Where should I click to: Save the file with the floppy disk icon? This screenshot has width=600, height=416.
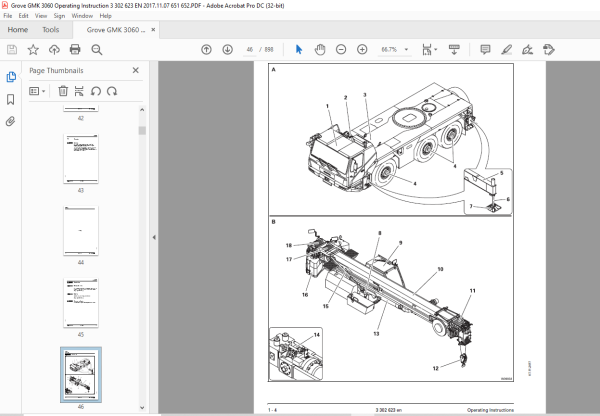click(12, 50)
